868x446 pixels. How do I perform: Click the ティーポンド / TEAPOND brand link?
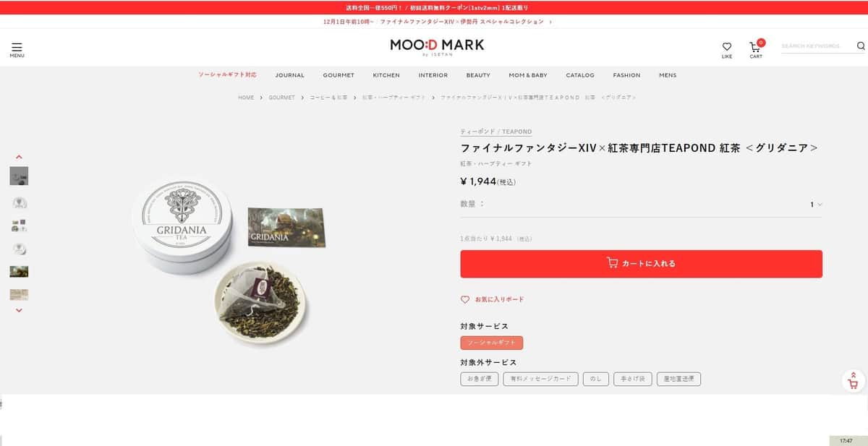click(x=496, y=132)
